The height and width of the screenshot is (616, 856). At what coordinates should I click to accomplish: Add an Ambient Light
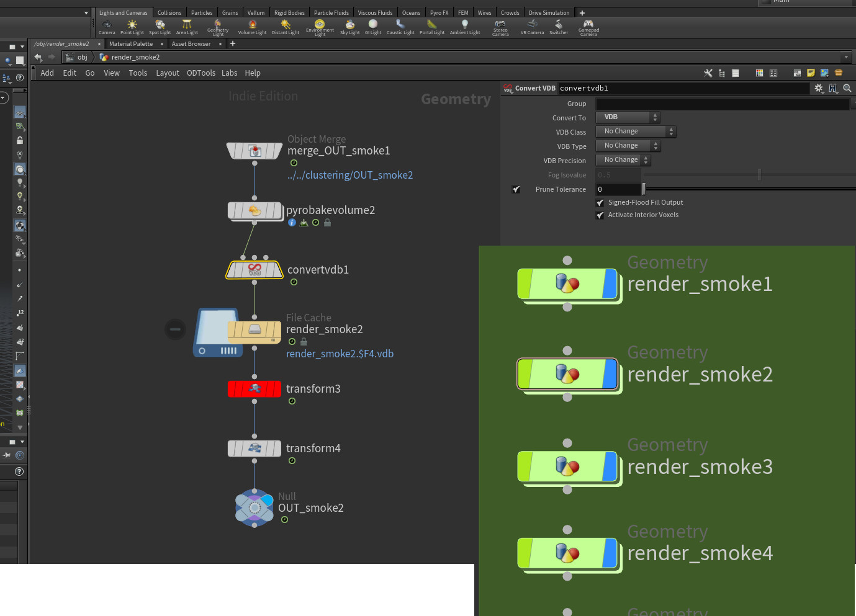click(465, 27)
